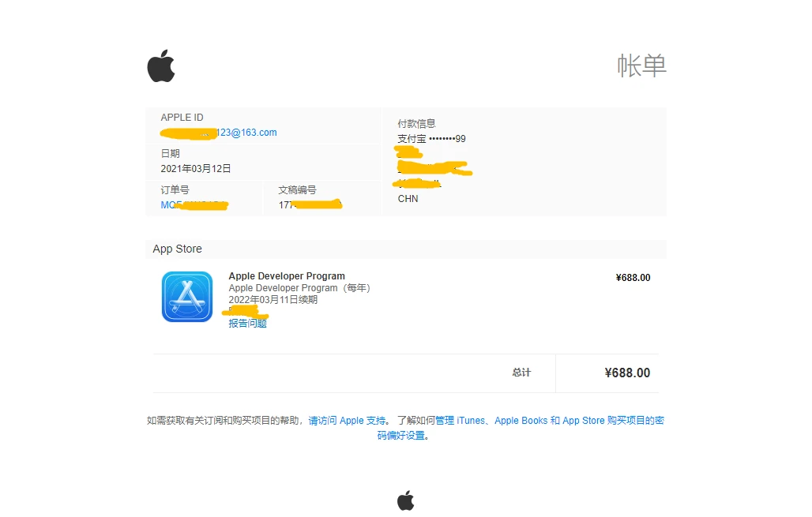This screenshot has height=517, width=812.
Task: Click the total amount ¥688.00 in bold
Action: (627, 373)
